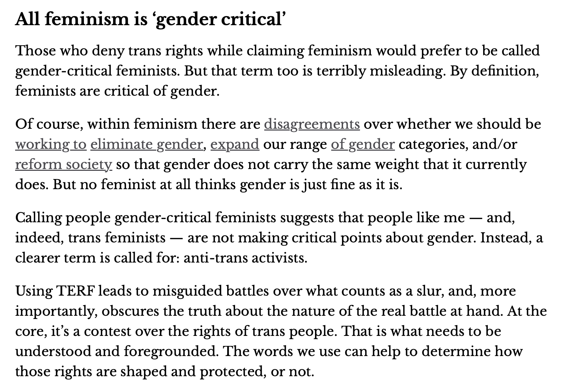Follow the 'eliminate gender' link
Screen dimensions: 576x392
pyautogui.click(x=146, y=144)
